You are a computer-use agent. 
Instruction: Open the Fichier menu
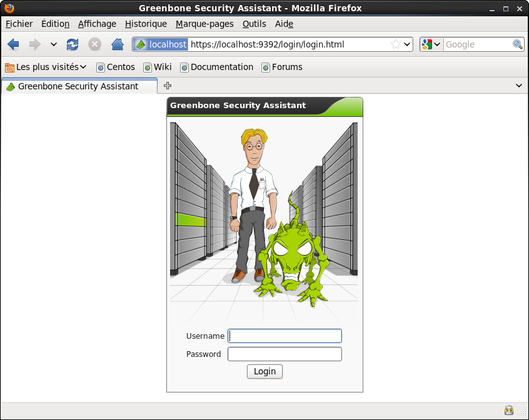tap(19, 24)
